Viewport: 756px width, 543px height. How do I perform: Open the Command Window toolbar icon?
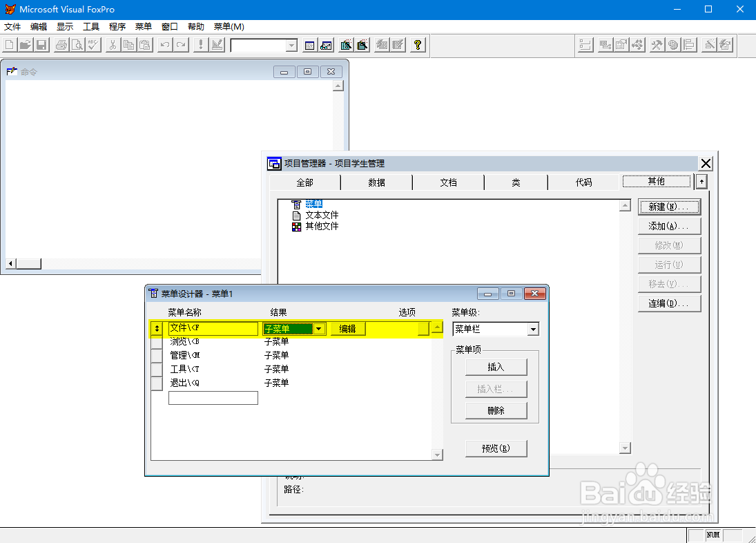310,46
